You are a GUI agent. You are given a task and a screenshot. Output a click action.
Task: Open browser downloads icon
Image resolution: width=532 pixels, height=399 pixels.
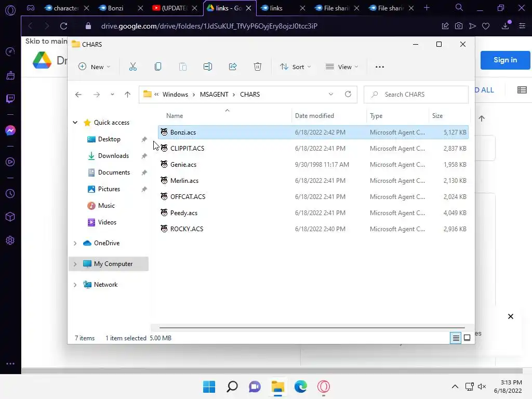coord(506,26)
